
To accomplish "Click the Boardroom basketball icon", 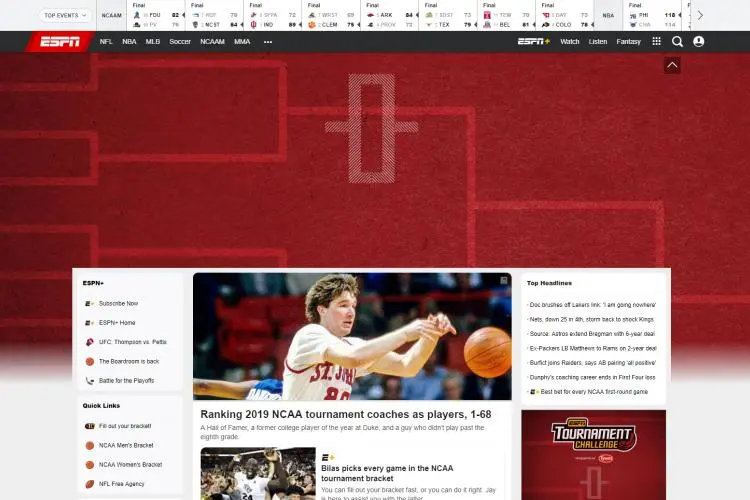I will point(89,361).
